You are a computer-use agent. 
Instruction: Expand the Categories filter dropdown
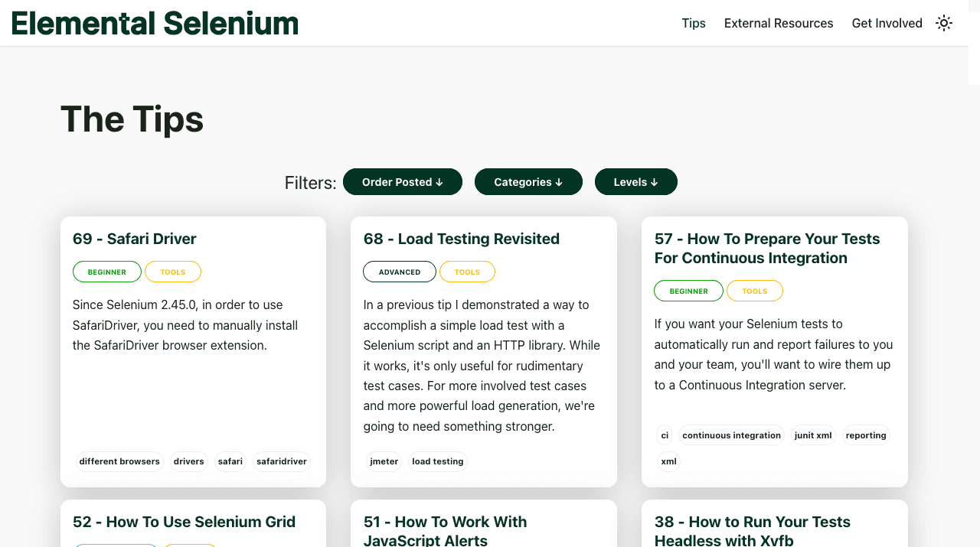pyautogui.click(x=528, y=182)
